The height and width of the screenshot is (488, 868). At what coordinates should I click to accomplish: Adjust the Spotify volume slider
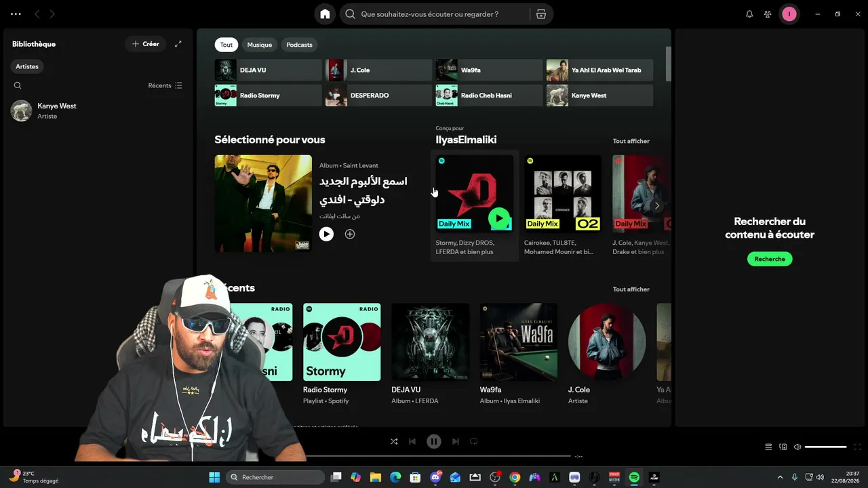click(x=826, y=447)
